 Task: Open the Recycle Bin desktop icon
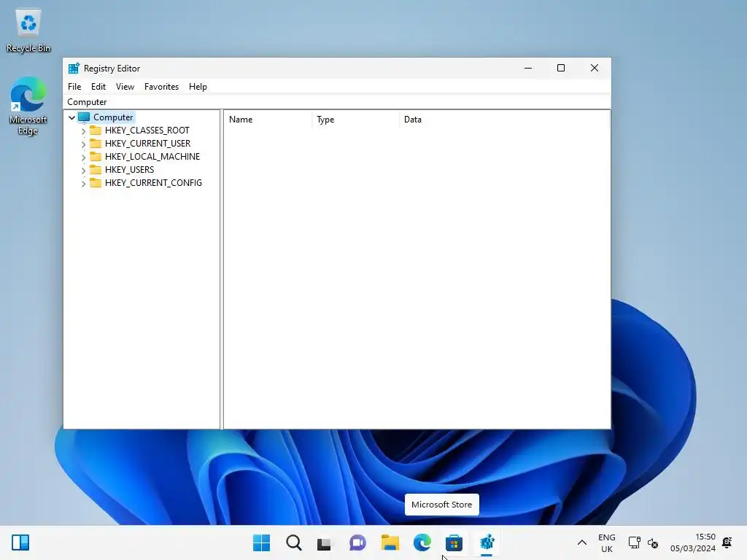28,31
